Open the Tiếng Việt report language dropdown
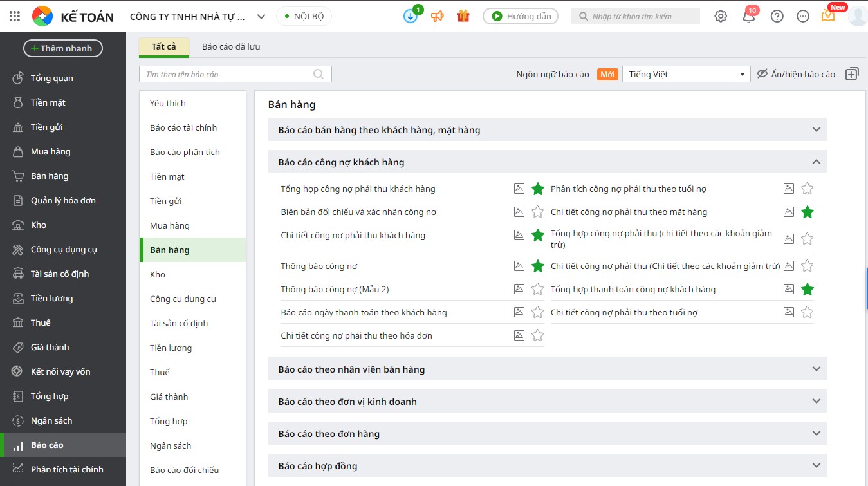This screenshot has height=486, width=868. [x=687, y=74]
